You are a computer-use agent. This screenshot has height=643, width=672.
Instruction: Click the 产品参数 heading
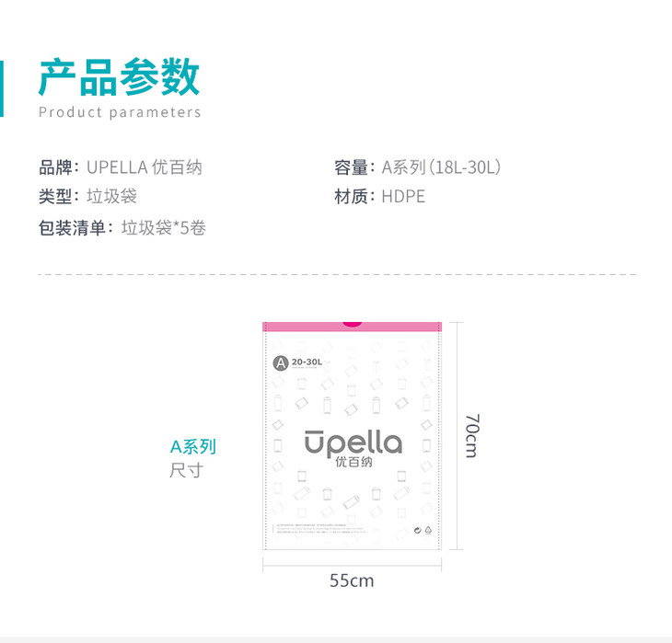pos(119,77)
